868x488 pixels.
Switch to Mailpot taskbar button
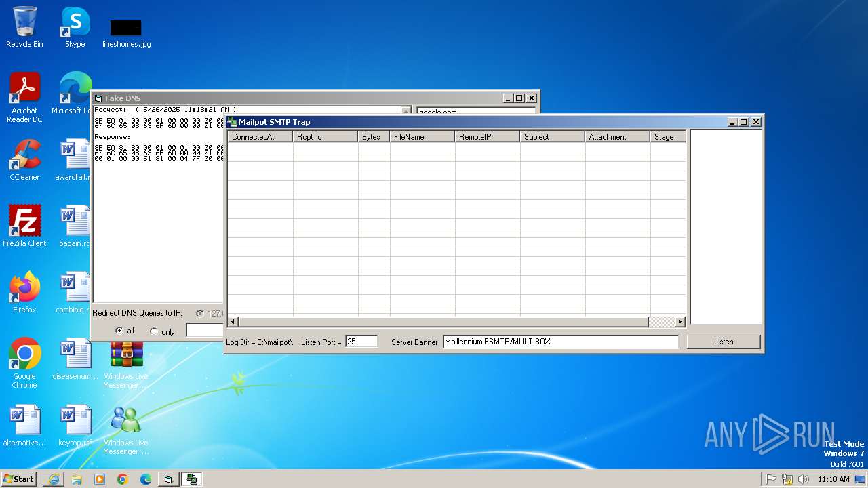tap(192, 479)
